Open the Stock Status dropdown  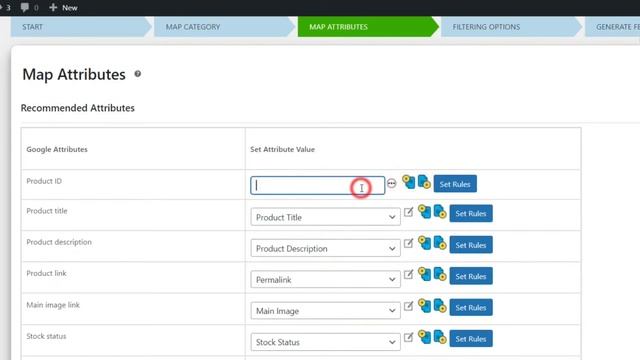click(x=325, y=342)
